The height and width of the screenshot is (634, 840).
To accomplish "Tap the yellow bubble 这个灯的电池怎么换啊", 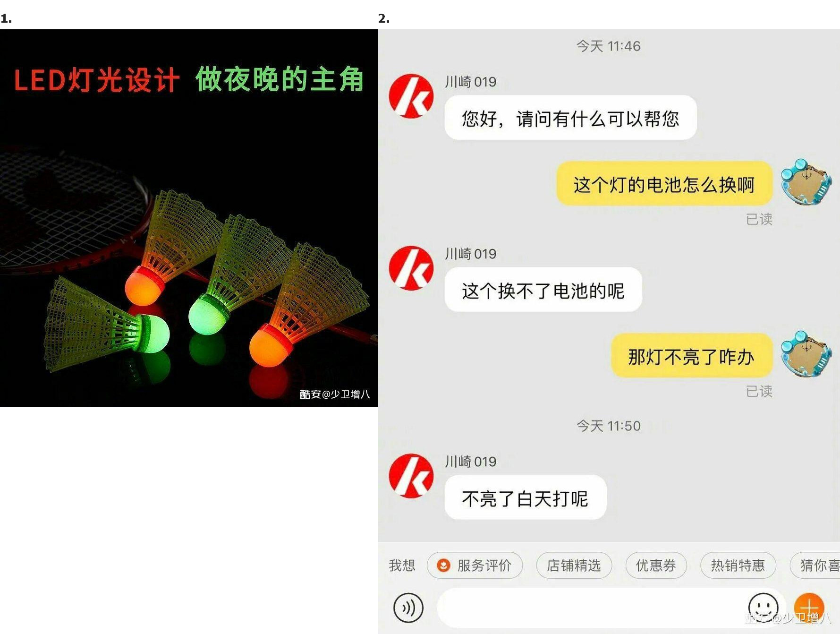I will (x=664, y=183).
